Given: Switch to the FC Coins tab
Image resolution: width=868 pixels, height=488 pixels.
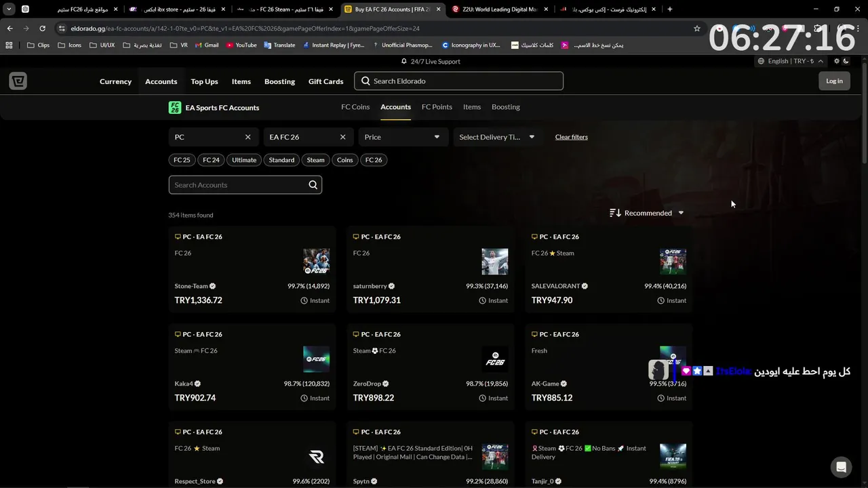Looking at the screenshot, I should click(355, 107).
